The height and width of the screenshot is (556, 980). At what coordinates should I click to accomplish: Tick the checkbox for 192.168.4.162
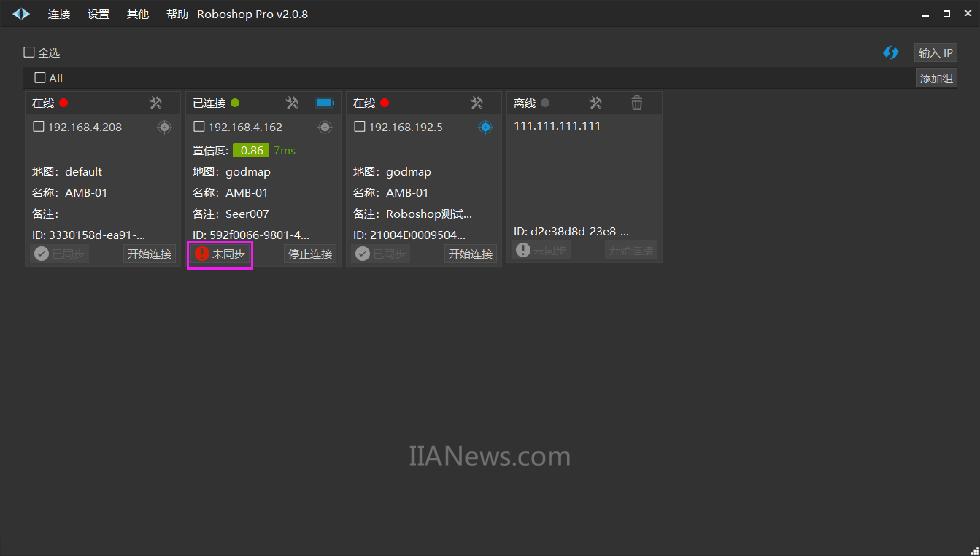point(199,127)
